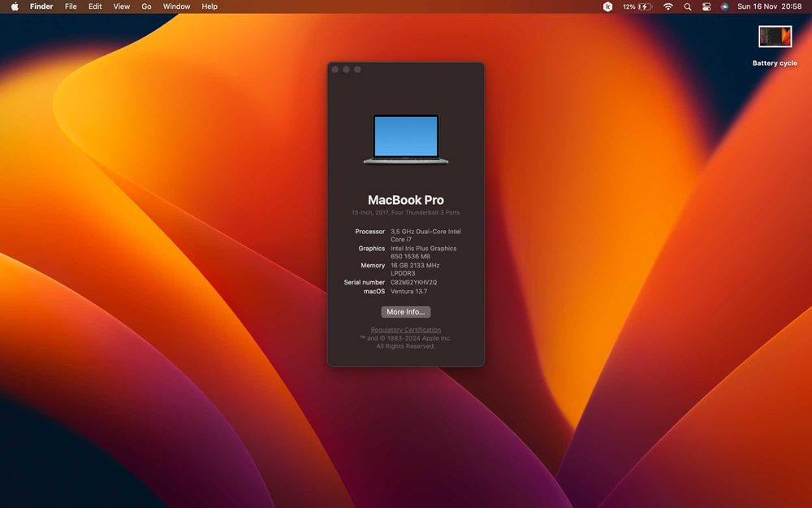Viewport: 812px width, 508px height.
Task: Open the Wi-Fi status menu
Action: pos(668,7)
